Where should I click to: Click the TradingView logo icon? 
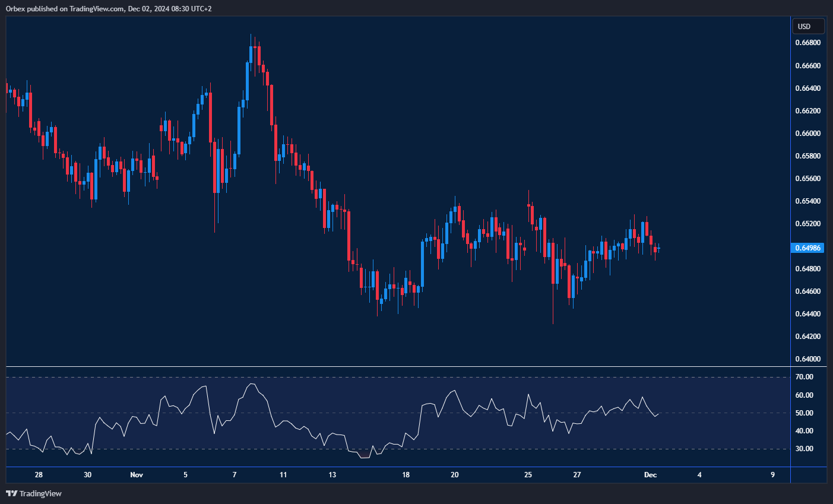[11, 493]
